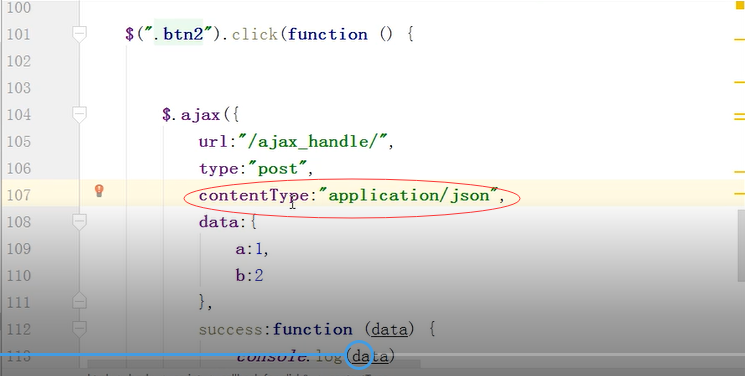This screenshot has width=745, height=376.
Task: Click the video progress scrubber handle
Action: pyautogui.click(x=359, y=355)
